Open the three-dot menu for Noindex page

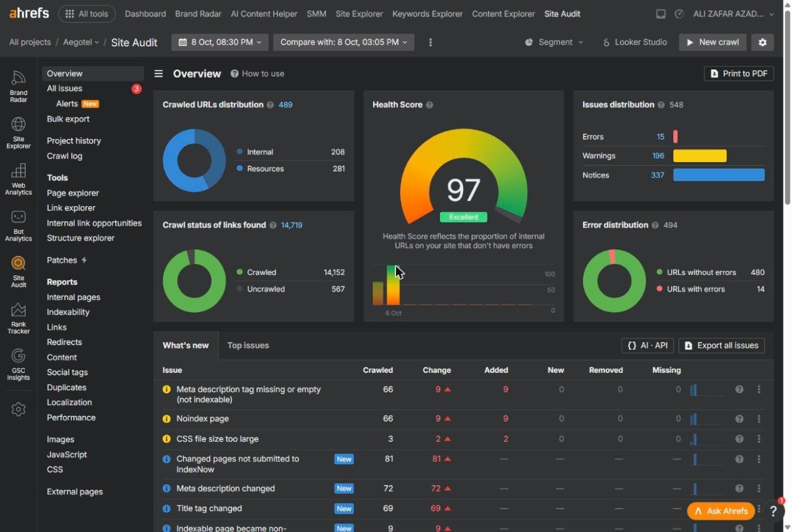[759, 419]
